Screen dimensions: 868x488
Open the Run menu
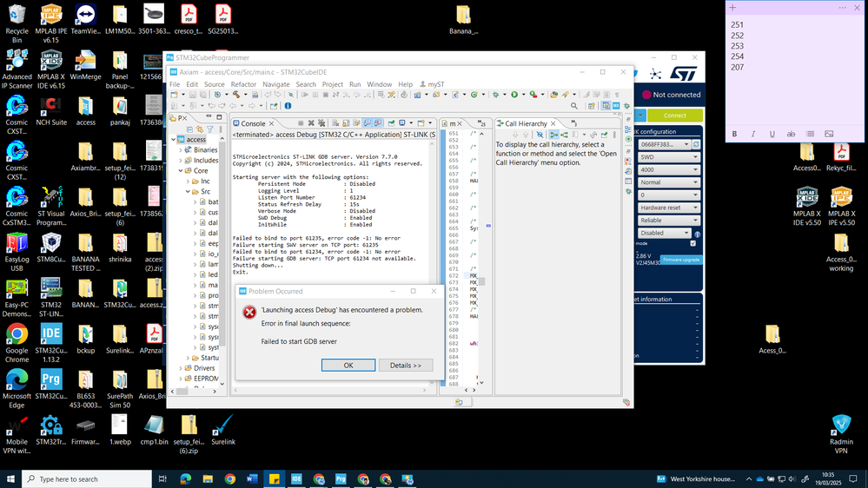[354, 84]
